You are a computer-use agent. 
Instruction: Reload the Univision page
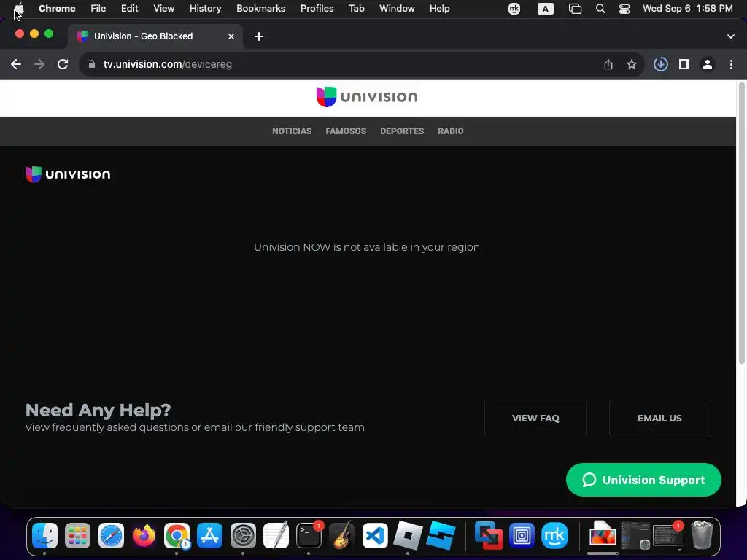(x=63, y=64)
